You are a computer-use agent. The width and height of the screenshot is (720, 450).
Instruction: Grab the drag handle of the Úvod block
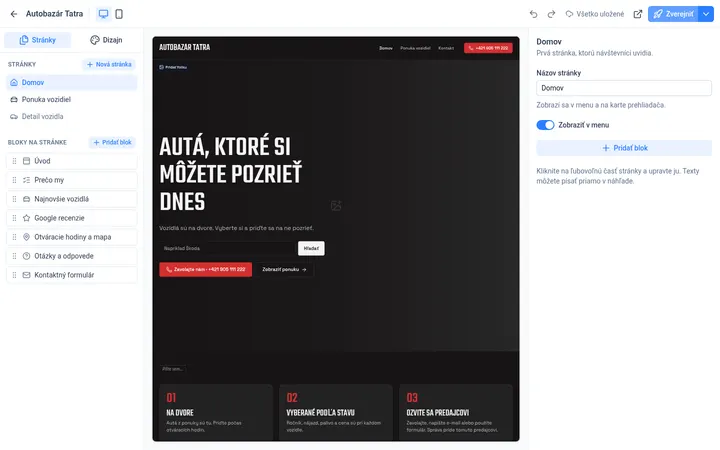14,161
